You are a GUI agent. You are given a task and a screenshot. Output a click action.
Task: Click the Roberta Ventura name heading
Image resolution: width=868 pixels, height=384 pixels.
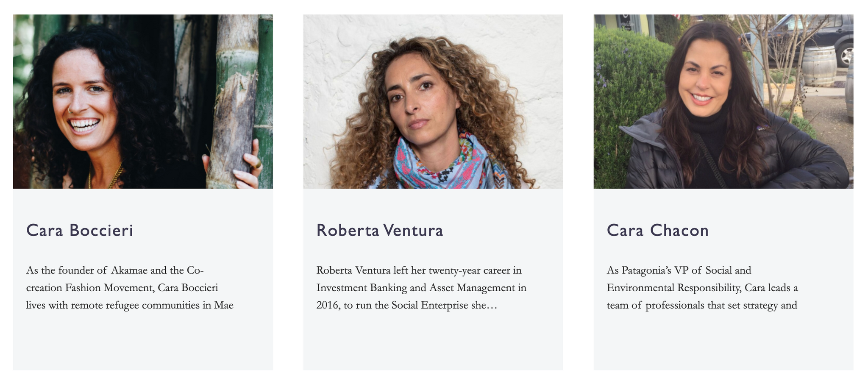tap(380, 231)
